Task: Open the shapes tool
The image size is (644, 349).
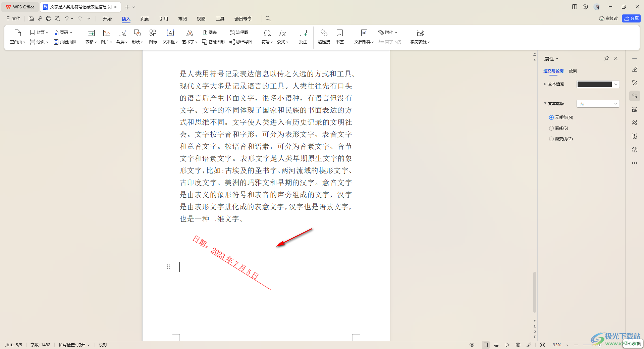Action: [x=137, y=37]
